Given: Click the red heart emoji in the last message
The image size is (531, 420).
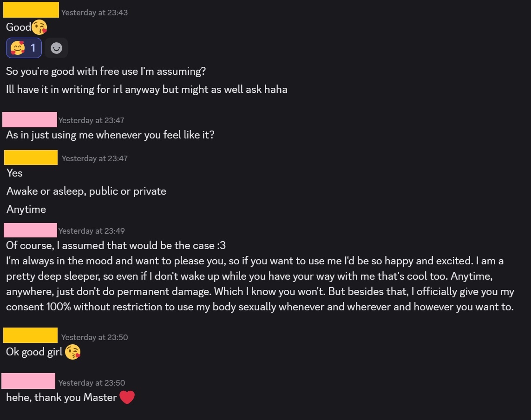Looking at the screenshot, I should pyautogui.click(x=127, y=397).
